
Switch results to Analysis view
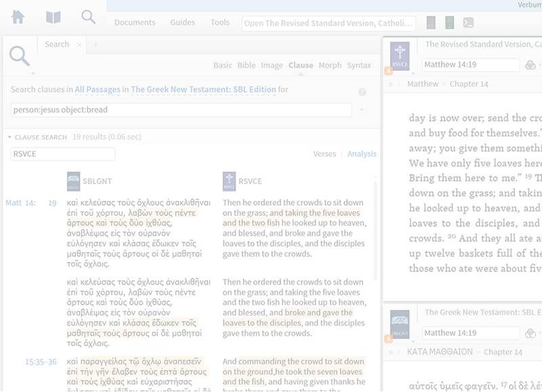(362, 154)
